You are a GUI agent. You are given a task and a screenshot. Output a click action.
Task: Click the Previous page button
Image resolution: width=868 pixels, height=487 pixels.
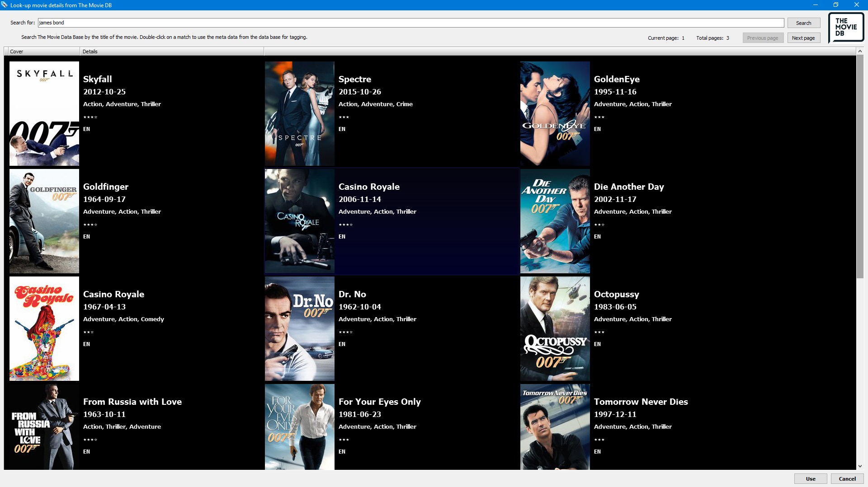click(x=763, y=38)
